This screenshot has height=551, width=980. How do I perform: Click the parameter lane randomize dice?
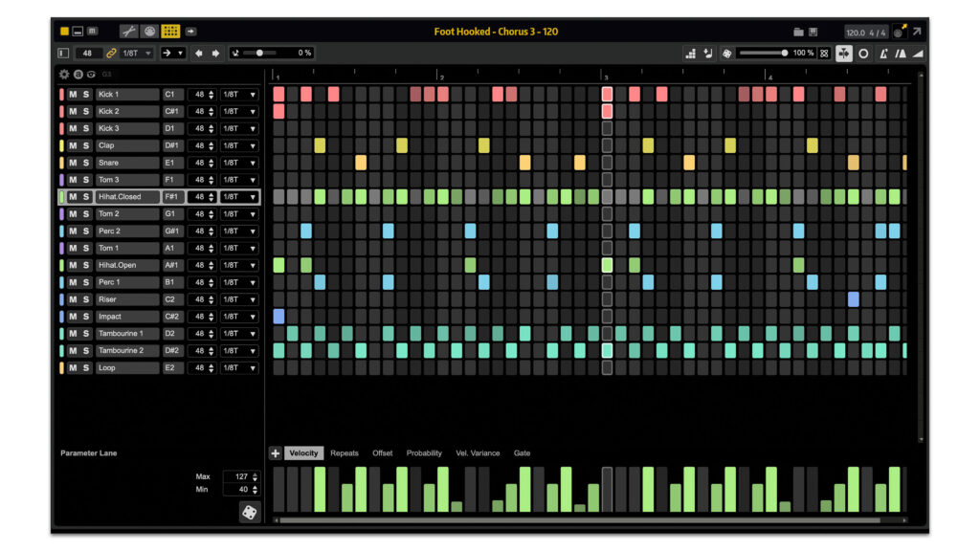249,513
